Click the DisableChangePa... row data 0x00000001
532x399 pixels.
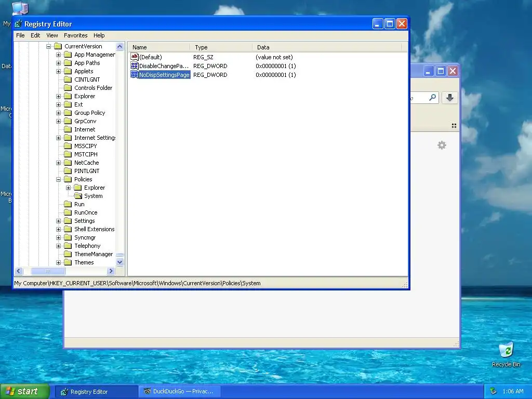[x=276, y=66]
